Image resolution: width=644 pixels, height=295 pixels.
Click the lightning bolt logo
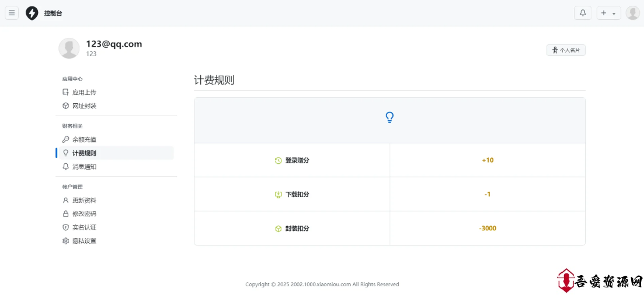point(32,13)
